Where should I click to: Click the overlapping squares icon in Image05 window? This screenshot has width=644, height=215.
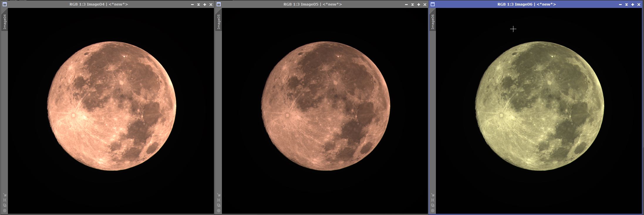point(219,205)
